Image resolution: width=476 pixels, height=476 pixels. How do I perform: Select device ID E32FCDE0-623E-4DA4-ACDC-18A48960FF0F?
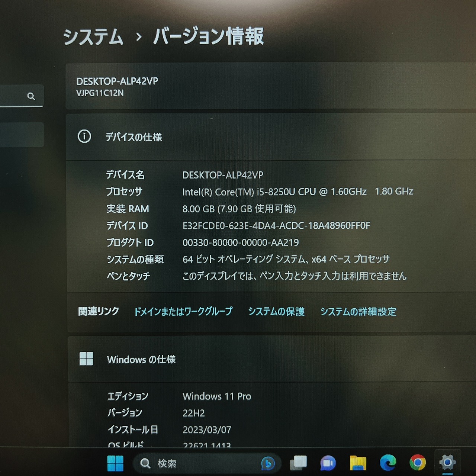point(276,225)
